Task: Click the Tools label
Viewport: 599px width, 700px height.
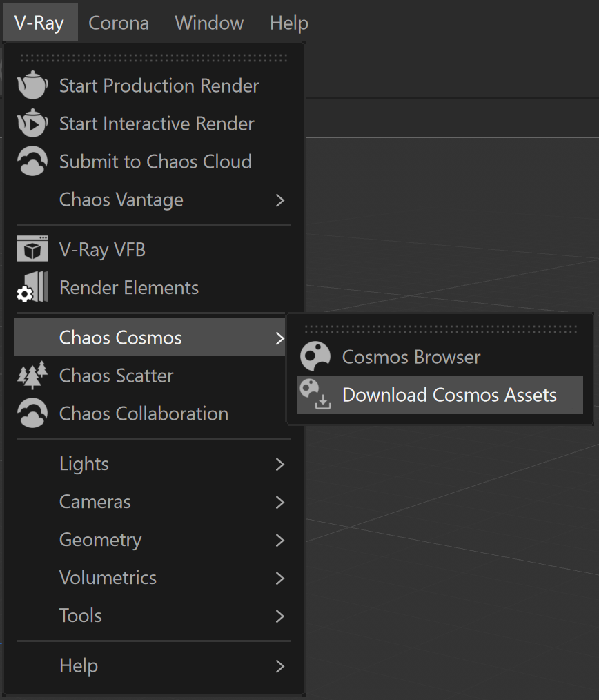Action: pos(81,616)
